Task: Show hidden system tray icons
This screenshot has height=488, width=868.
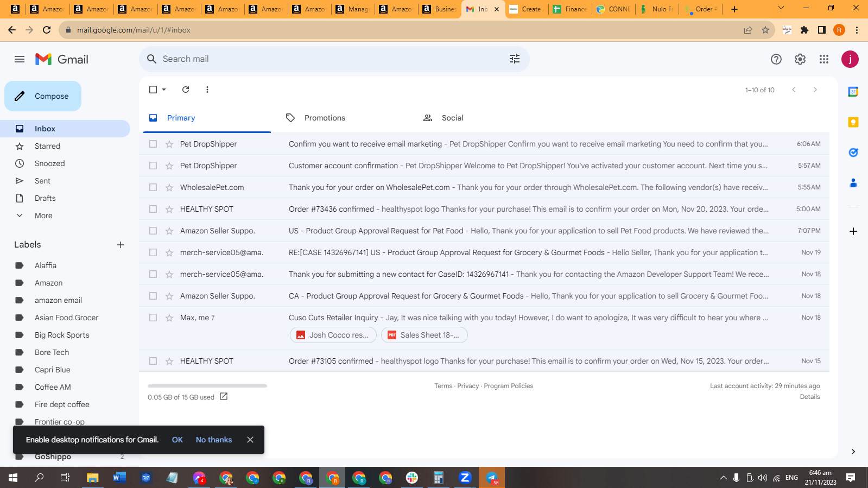Action: tap(723, 478)
